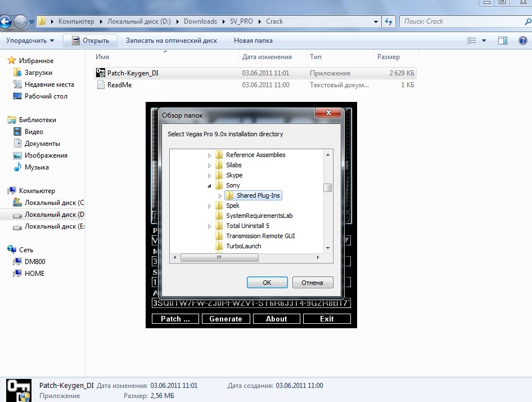Viewport: 532px width, 402px height.
Task: Open the HOME network computer
Action: [34, 274]
